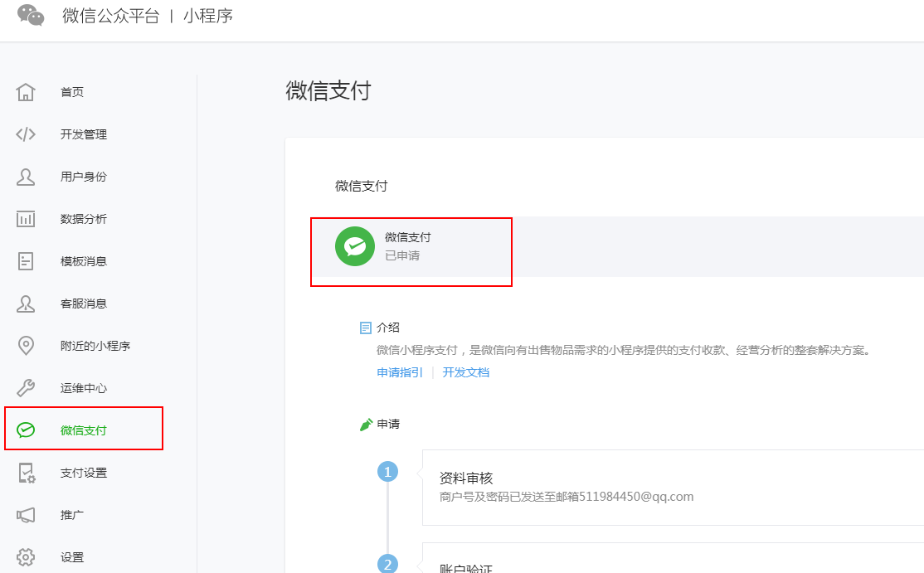Click the 申请 section green pen icon
The height and width of the screenshot is (573, 924).
tap(365, 424)
